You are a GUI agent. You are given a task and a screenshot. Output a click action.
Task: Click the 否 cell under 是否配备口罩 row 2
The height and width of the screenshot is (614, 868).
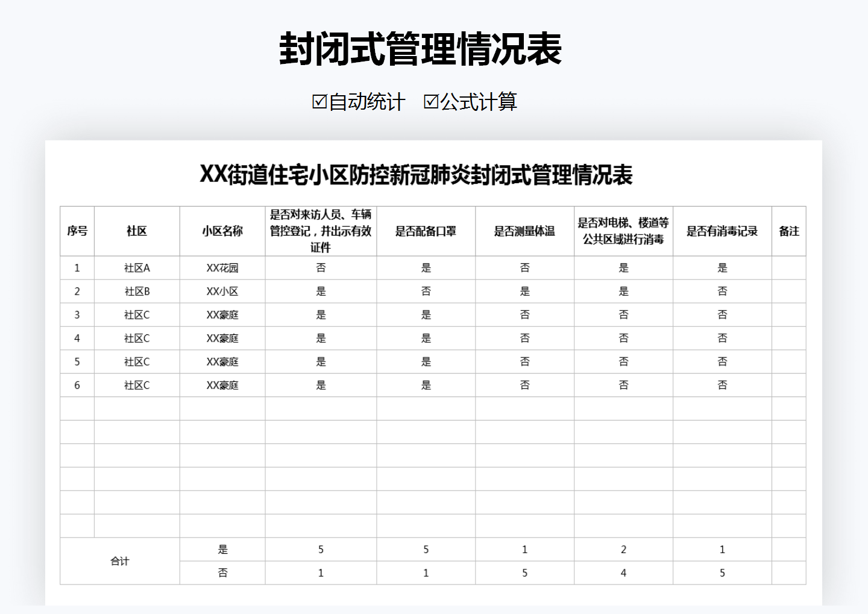(426, 291)
